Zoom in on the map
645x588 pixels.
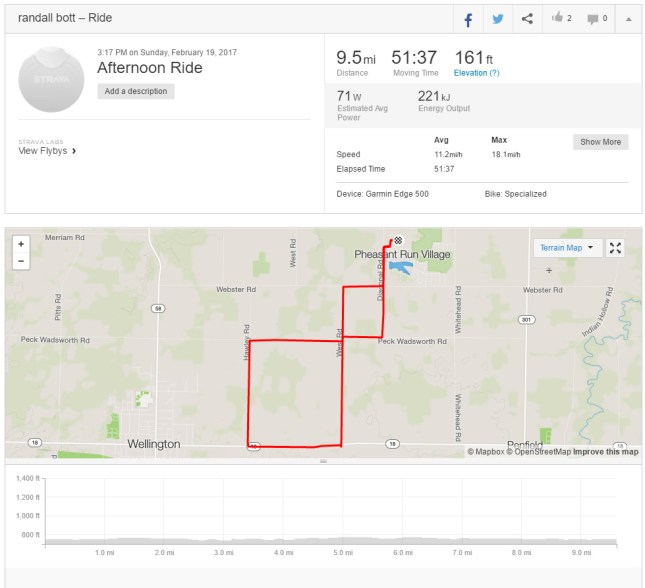click(21, 243)
